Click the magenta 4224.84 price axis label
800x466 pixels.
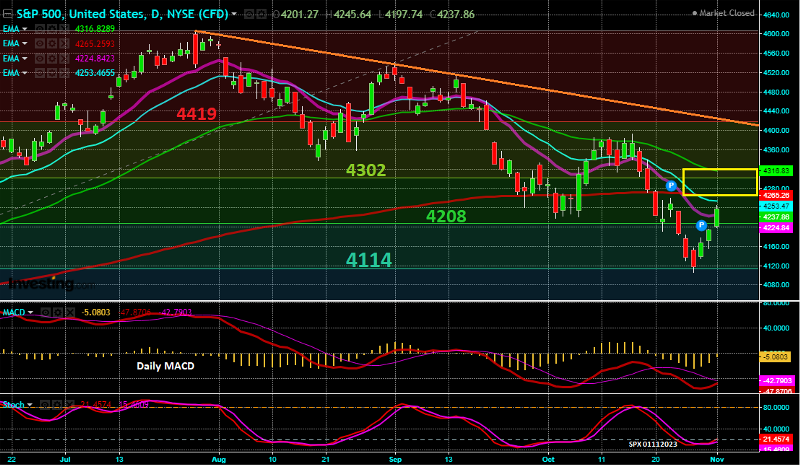point(776,228)
